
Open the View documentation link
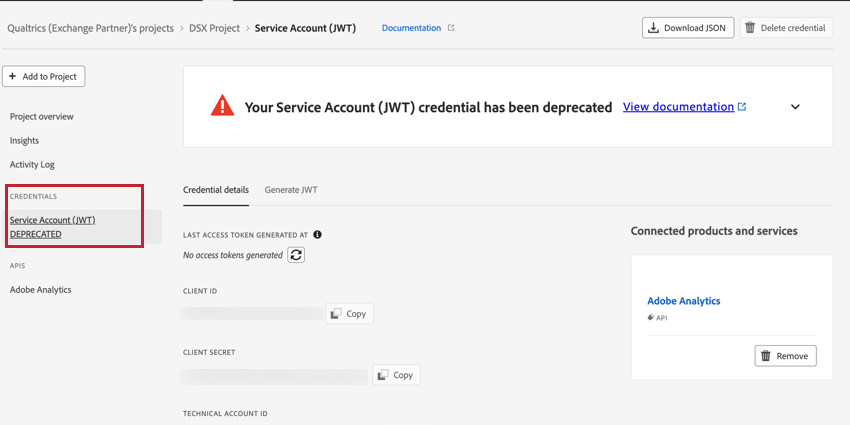pyautogui.click(x=678, y=107)
